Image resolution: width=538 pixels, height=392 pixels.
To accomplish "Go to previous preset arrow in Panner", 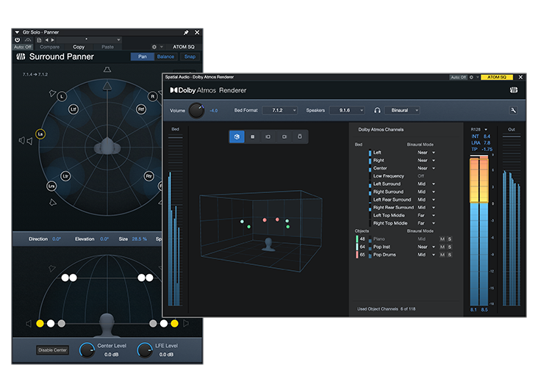I will point(47,40).
